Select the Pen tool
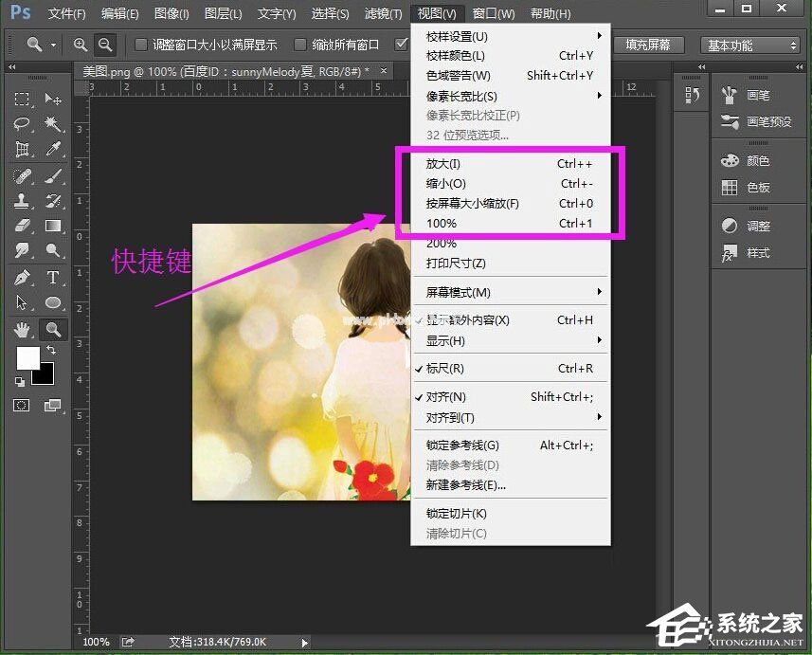The image size is (812, 655). [22, 277]
